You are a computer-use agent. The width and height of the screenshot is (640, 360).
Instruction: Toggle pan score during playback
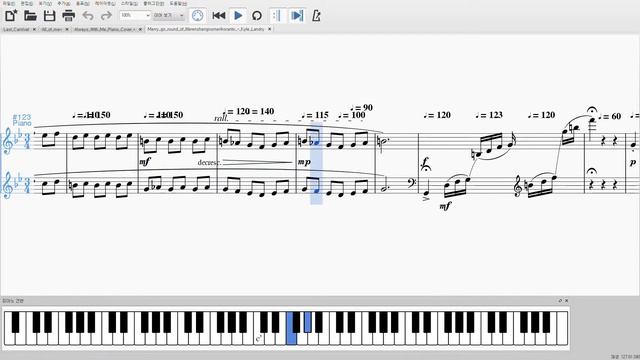click(297, 16)
